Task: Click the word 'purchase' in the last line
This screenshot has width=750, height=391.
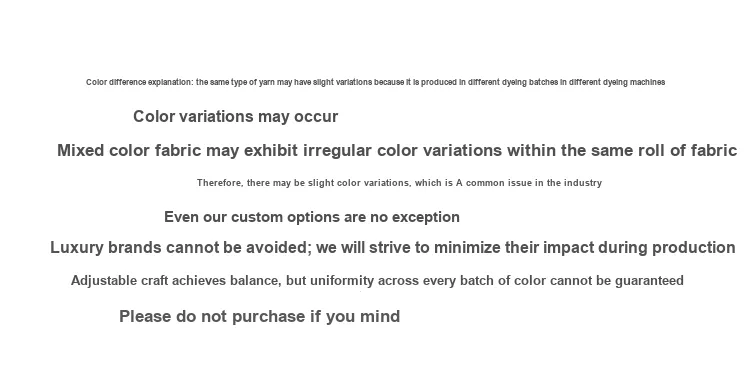Action: 268,317
